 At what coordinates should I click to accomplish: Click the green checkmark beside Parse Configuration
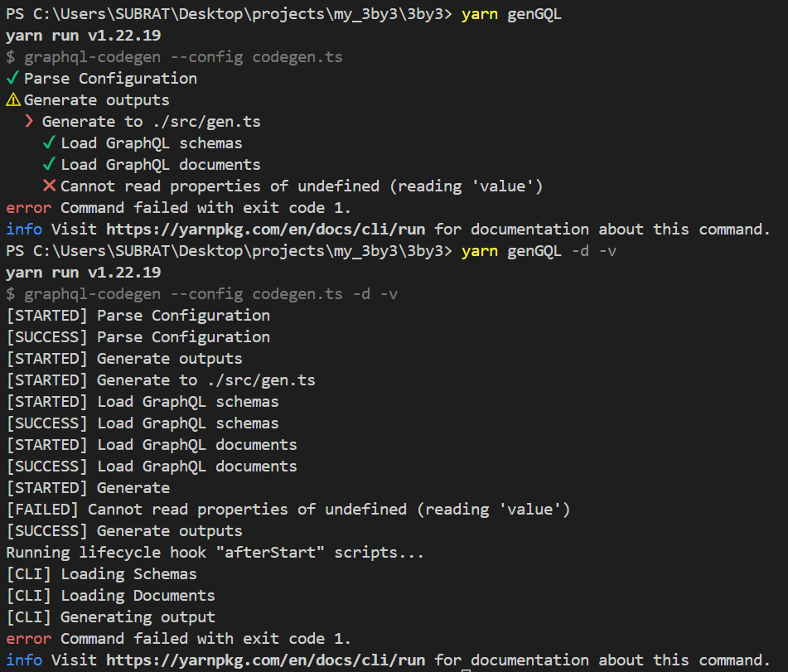pyautogui.click(x=12, y=79)
